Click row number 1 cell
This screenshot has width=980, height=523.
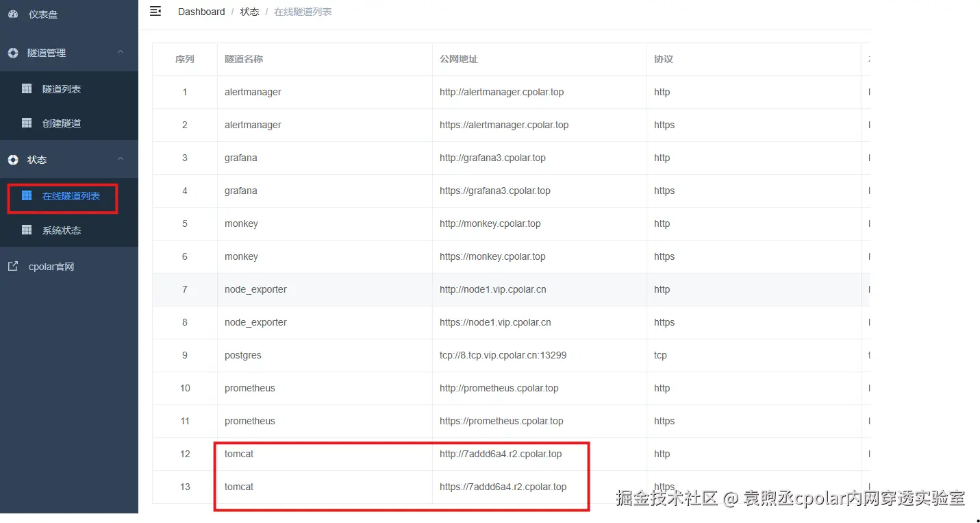click(185, 92)
